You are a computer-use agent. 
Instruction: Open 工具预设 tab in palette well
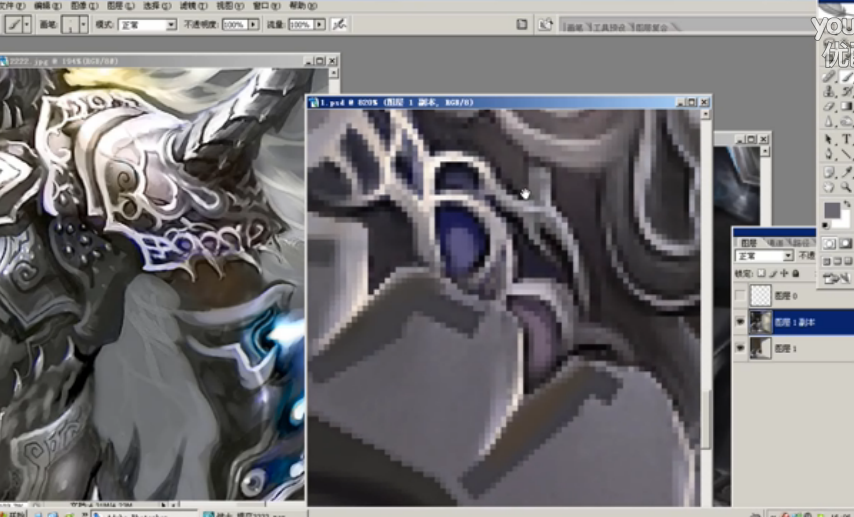click(x=609, y=27)
